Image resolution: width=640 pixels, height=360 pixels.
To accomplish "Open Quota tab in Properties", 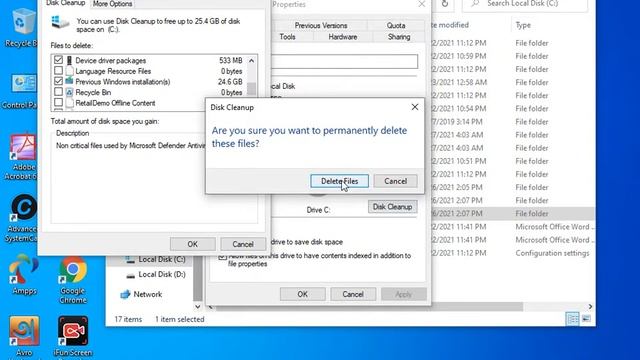I will [396, 25].
